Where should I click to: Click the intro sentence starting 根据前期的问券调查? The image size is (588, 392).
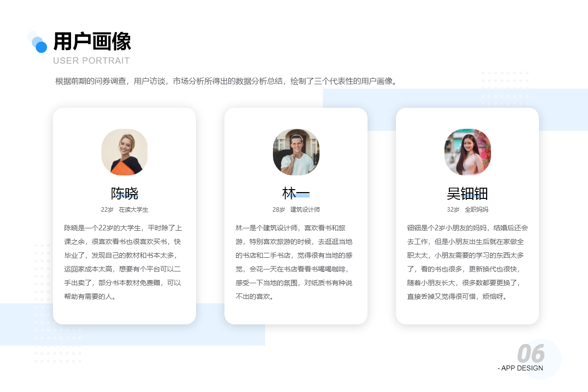pyautogui.click(x=226, y=81)
